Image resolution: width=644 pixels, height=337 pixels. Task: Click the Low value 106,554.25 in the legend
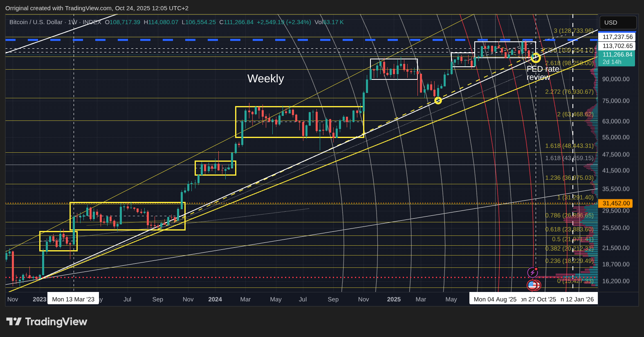200,22
